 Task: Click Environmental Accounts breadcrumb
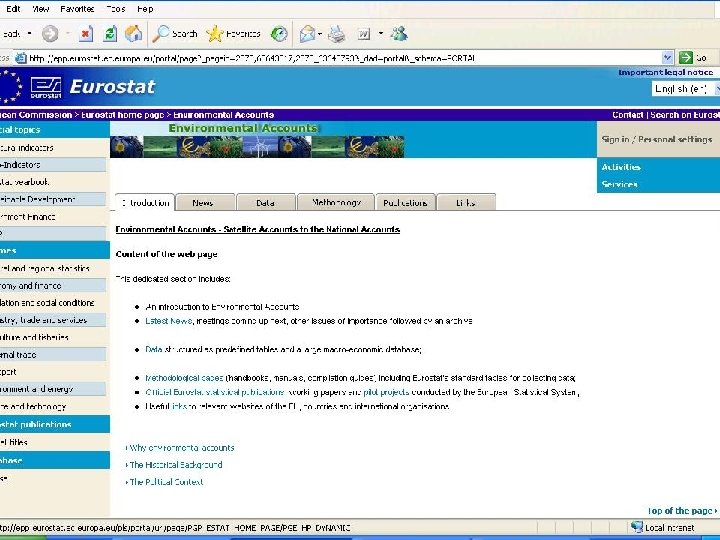(x=224, y=115)
